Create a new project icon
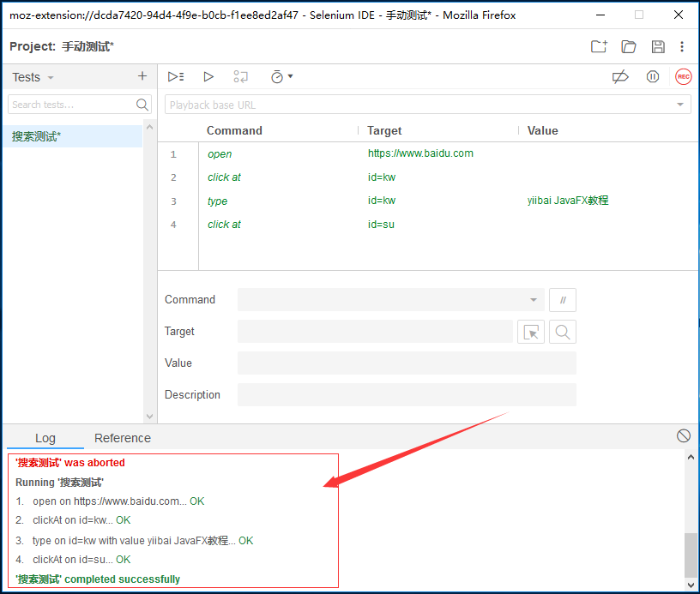The width and height of the screenshot is (700, 594). tap(599, 46)
